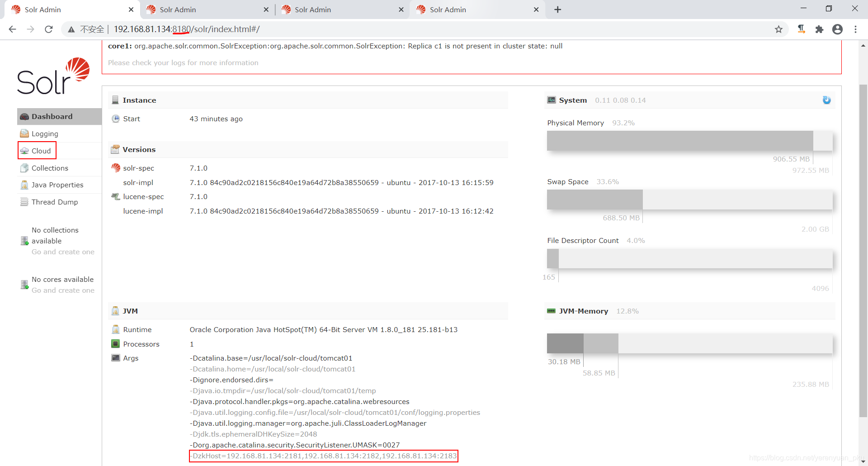Viewport: 868px width, 466px height.
Task: Click the File Descriptor Count bar
Action: click(x=689, y=259)
